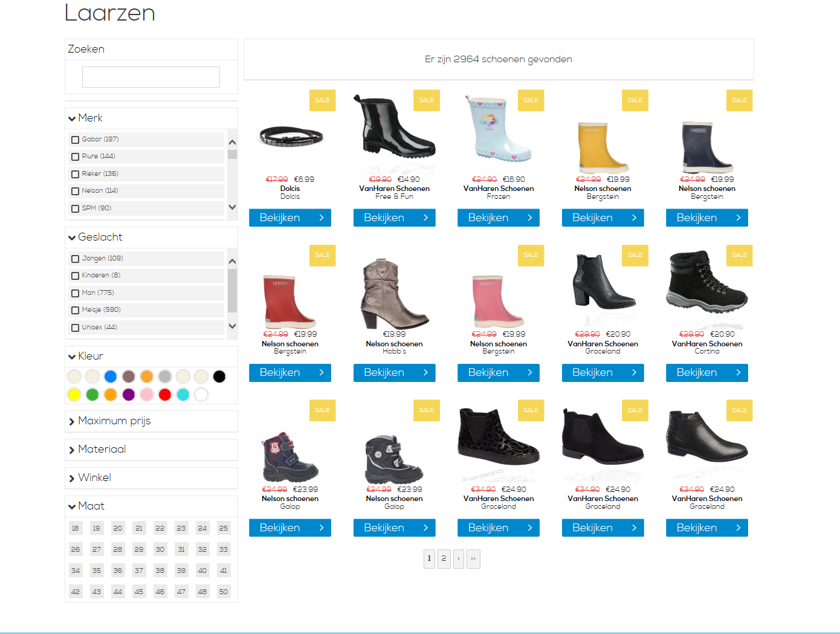Choose shoe size 18
This screenshot has height=634, width=840.
point(76,528)
